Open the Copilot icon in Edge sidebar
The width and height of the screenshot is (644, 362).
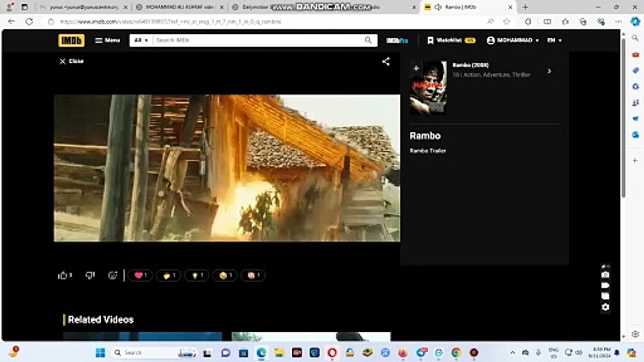pos(635,22)
